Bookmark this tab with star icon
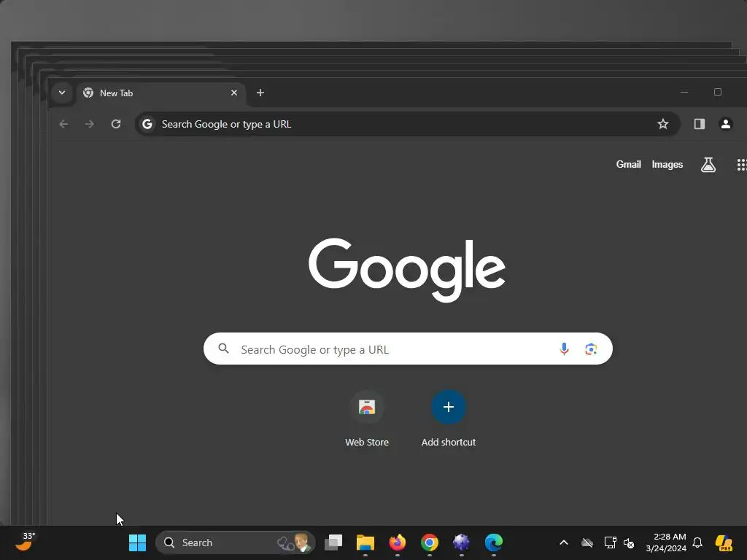Screen dimensions: 747x560 pyautogui.click(x=662, y=124)
